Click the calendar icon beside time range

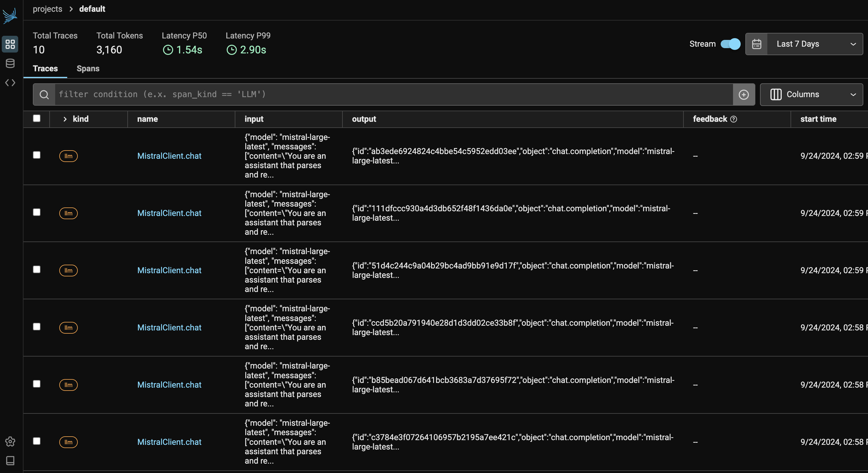(756, 44)
